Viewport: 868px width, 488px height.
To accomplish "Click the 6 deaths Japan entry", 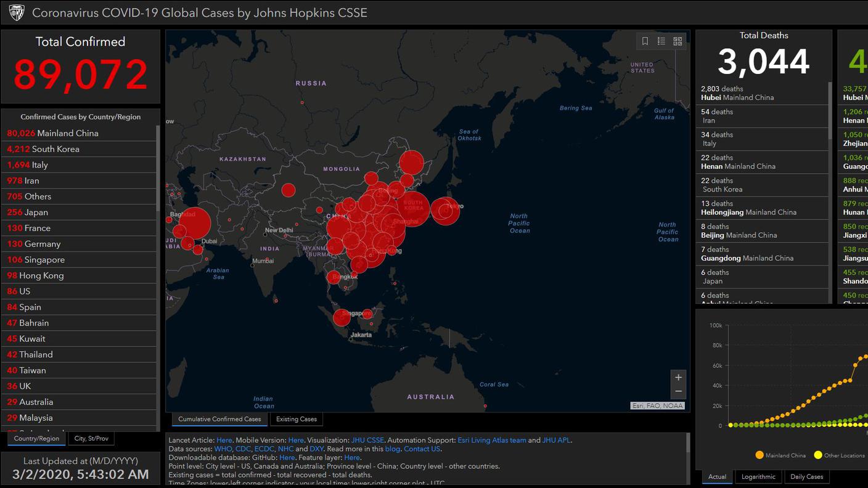I will (763, 277).
